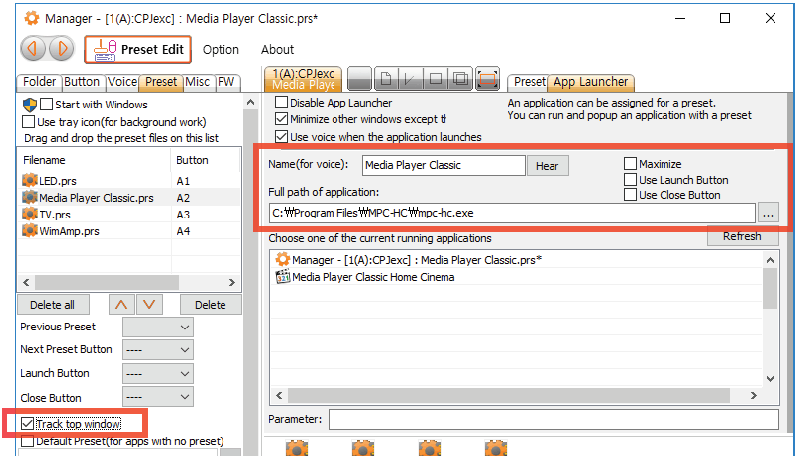Switch to the Voice tab
This screenshot has width=799, height=458.
(122, 82)
